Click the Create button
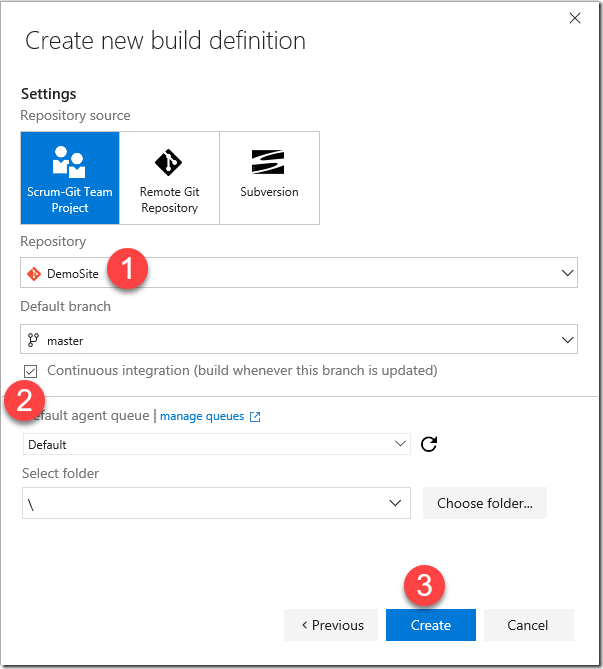Screen dimensions: 603x669 coord(431,625)
